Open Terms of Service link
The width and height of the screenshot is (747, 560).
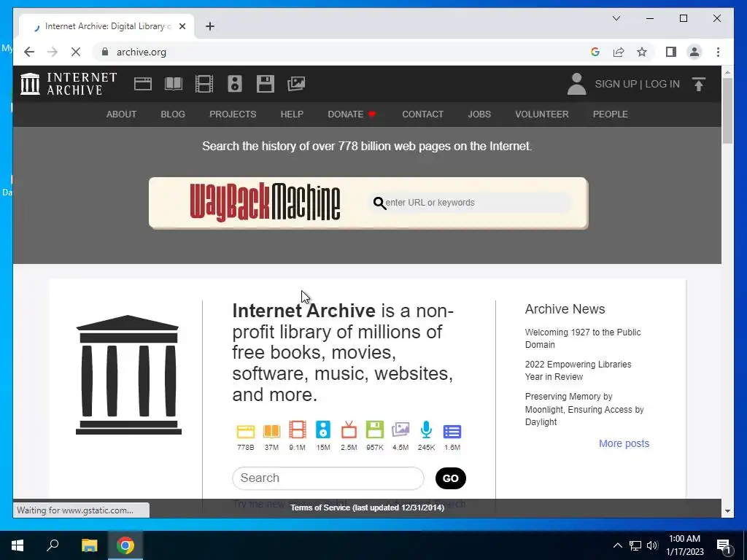pyautogui.click(x=368, y=507)
